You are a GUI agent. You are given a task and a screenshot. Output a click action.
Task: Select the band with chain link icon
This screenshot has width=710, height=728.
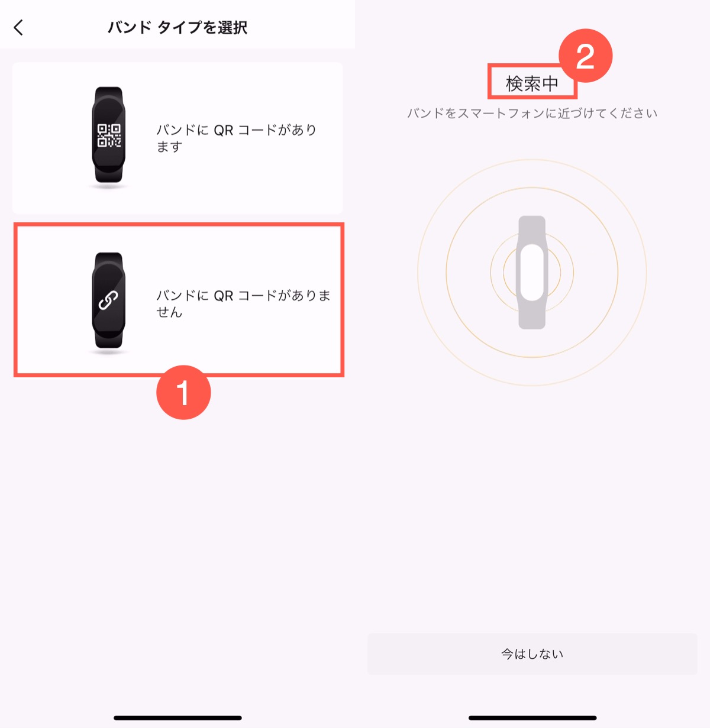pyautogui.click(x=108, y=303)
